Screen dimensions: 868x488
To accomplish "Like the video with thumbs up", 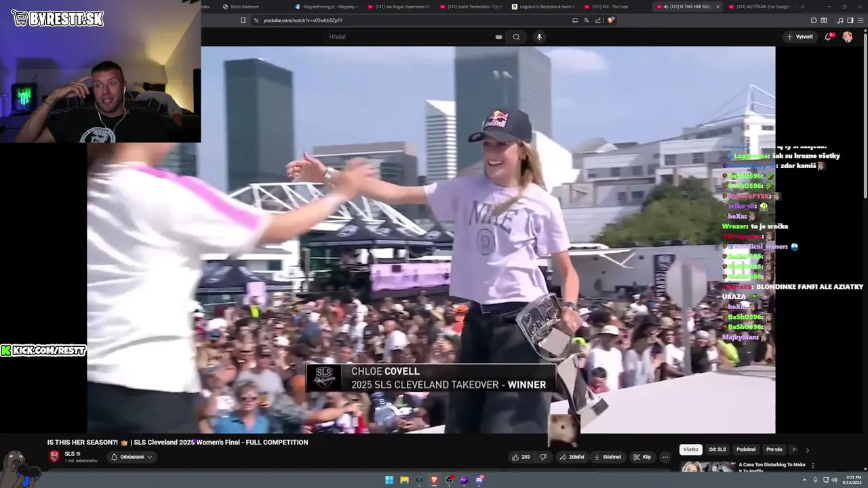I will click(521, 457).
